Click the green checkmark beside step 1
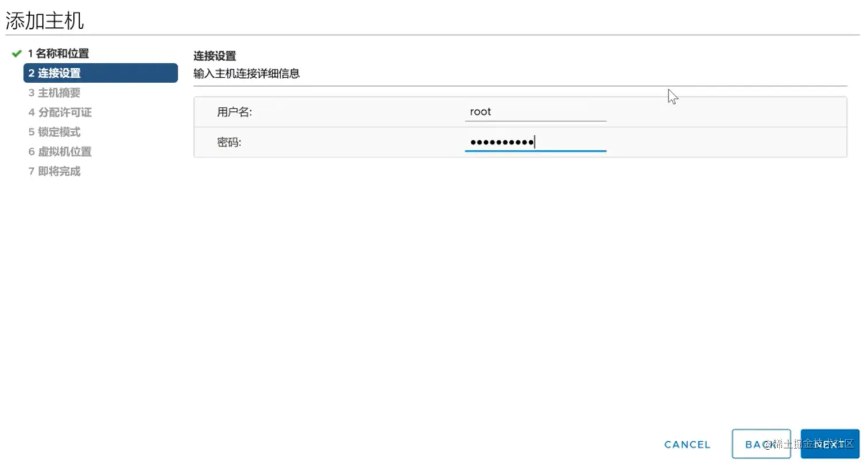 pos(17,54)
